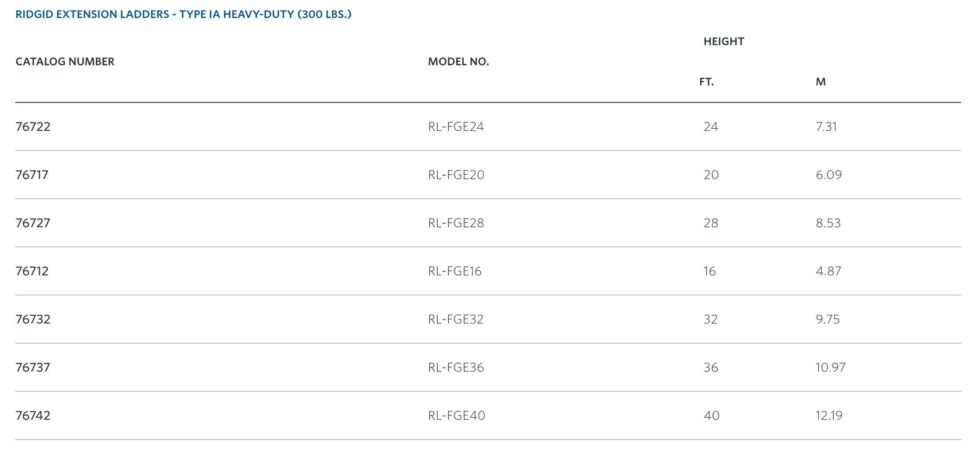Click the 32 ft height value
The height and width of the screenshot is (464, 980).
coord(710,319)
